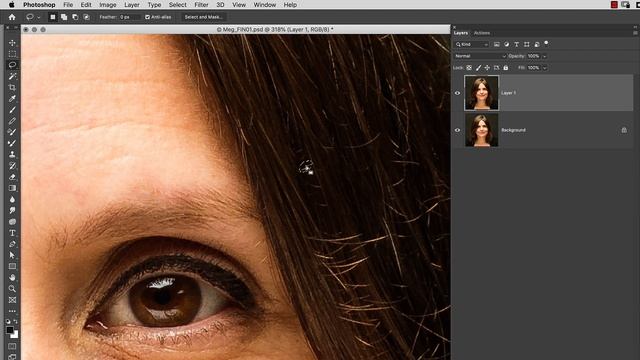Select Background layer thumbnail

(x=482, y=130)
